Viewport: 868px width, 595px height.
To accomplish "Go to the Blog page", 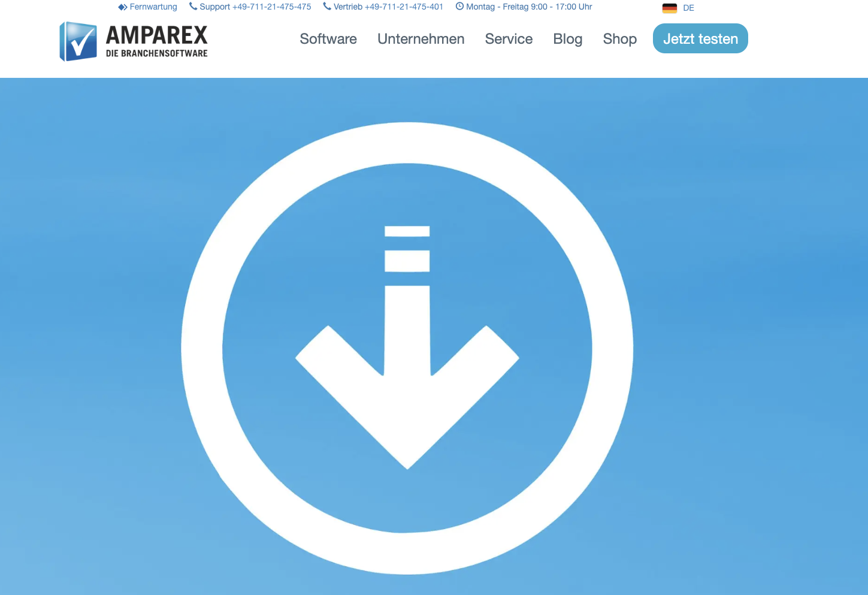I will pos(567,39).
